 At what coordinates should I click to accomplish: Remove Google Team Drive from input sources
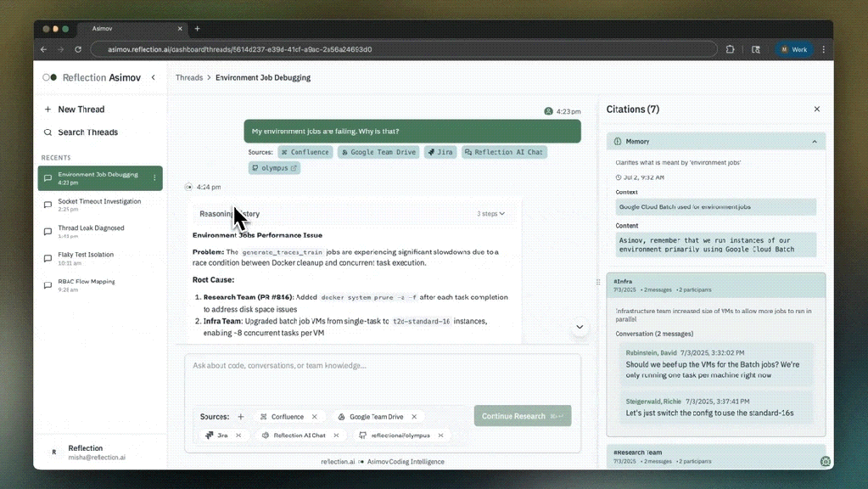click(414, 417)
